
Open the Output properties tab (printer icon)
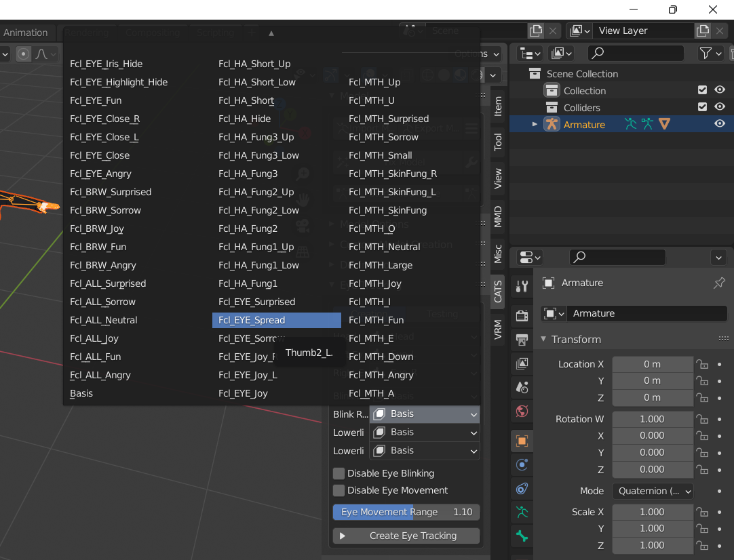point(522,340)
